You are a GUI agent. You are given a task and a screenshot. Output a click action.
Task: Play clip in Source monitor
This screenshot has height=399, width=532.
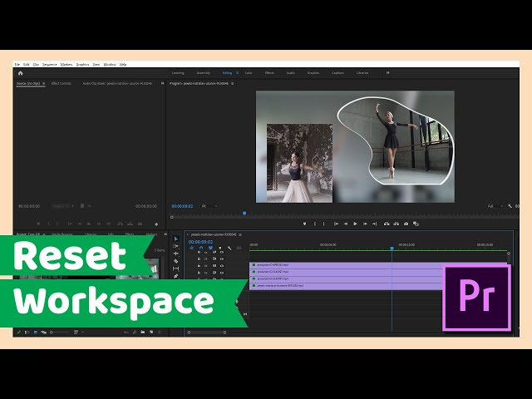(x=89, y=224)
